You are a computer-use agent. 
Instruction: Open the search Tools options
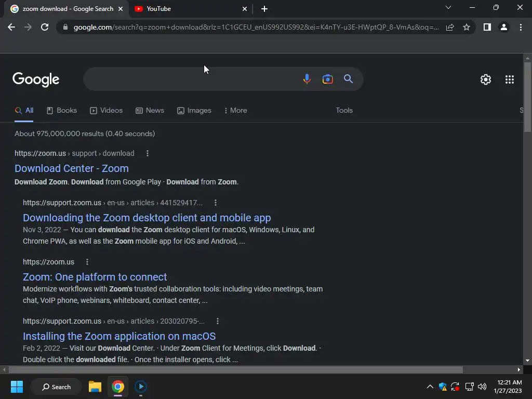click(344, 111)
